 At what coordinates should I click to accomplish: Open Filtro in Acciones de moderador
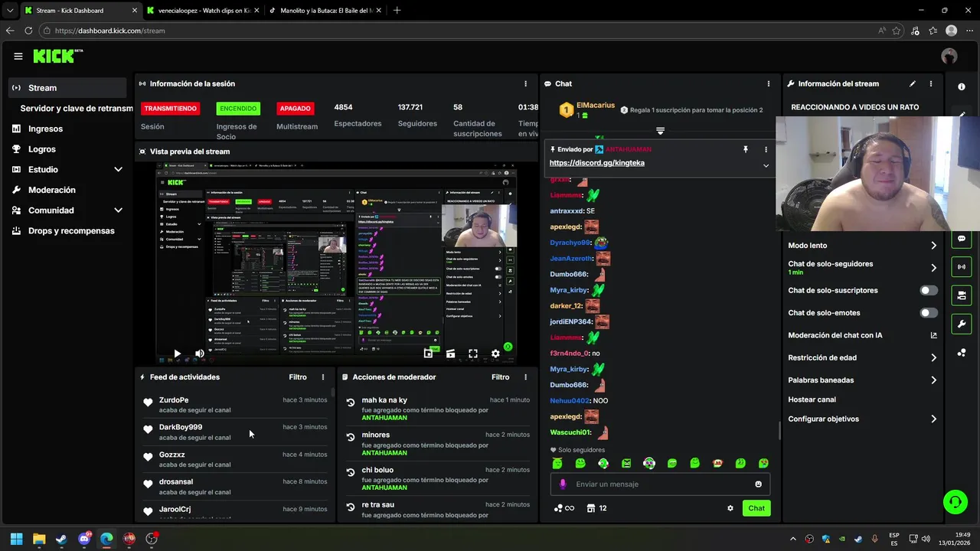point(500,377)
